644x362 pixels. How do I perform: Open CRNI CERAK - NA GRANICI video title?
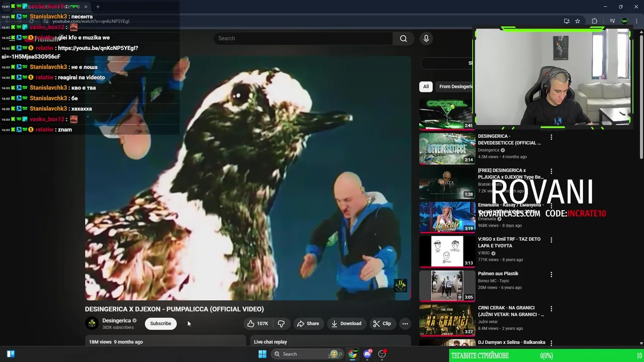pyautogui.click(x=511, y=311)
